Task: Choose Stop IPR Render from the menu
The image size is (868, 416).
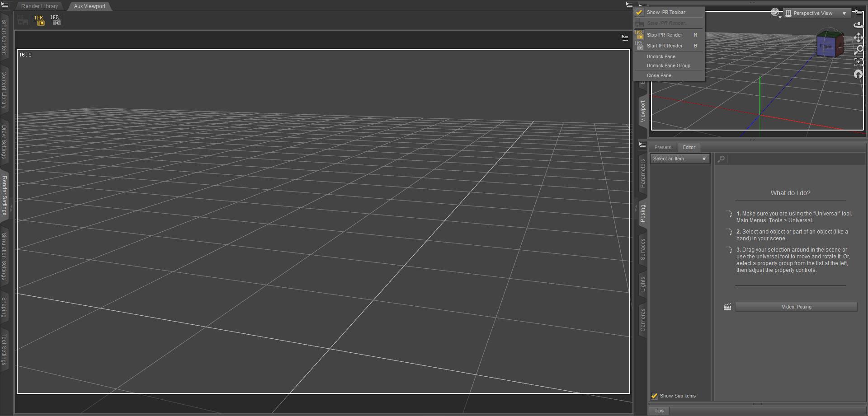Action: click(669, 35)
